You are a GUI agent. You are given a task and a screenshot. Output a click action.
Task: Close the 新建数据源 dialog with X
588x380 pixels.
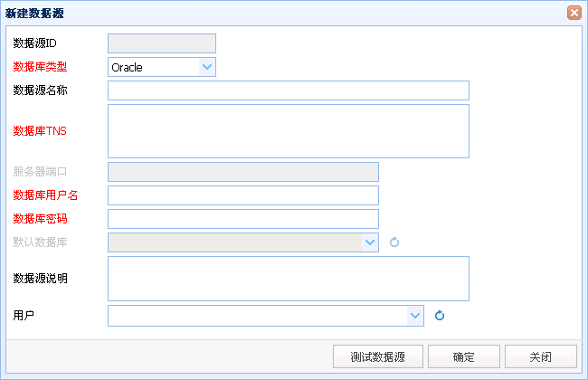[574, 13]
